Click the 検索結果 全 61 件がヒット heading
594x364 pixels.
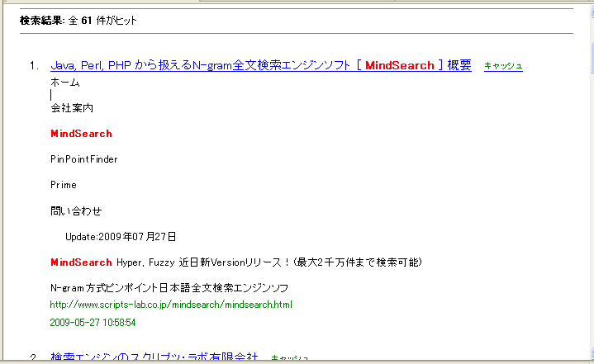coord(78,21)
